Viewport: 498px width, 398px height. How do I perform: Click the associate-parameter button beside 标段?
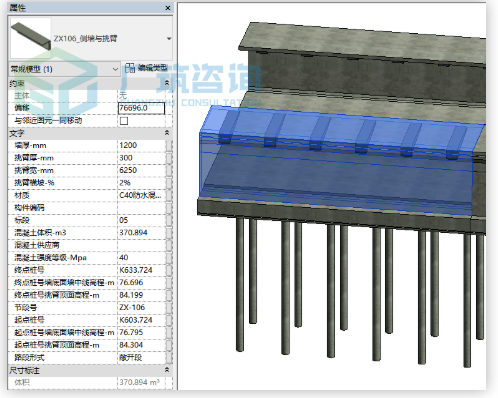coord(169,220)
